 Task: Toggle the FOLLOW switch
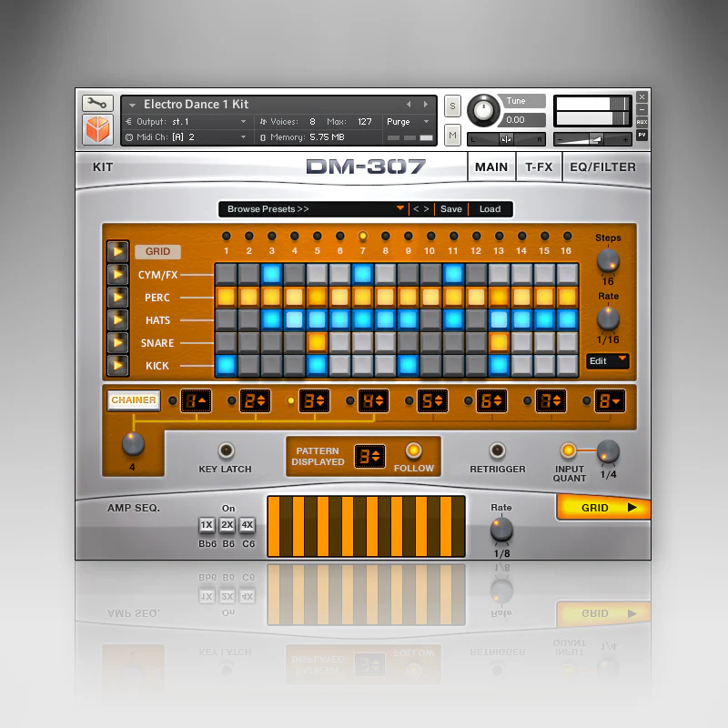pos(413,450)
